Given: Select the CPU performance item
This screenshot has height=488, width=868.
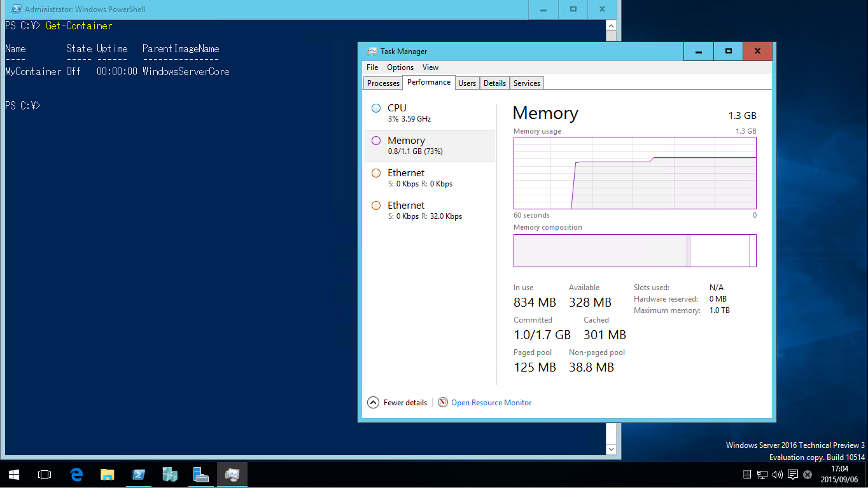Looking at the screenshot, I should click(430, 113).
